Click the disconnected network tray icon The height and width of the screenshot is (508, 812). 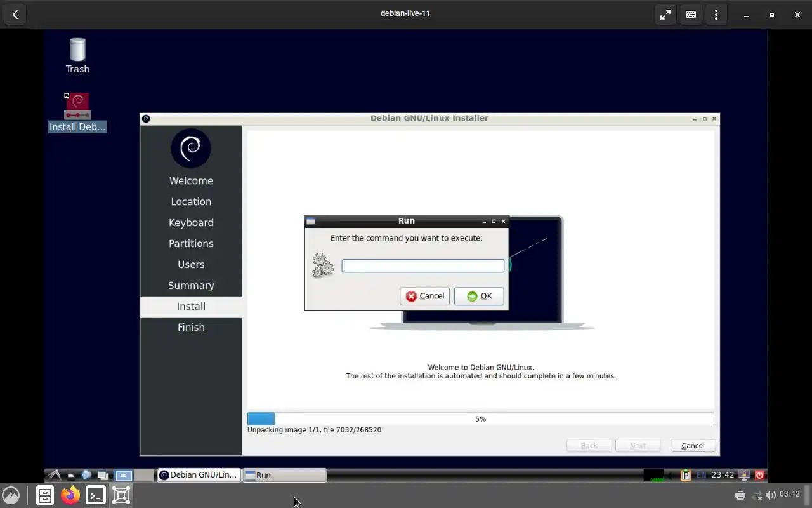tap(756, 495)
